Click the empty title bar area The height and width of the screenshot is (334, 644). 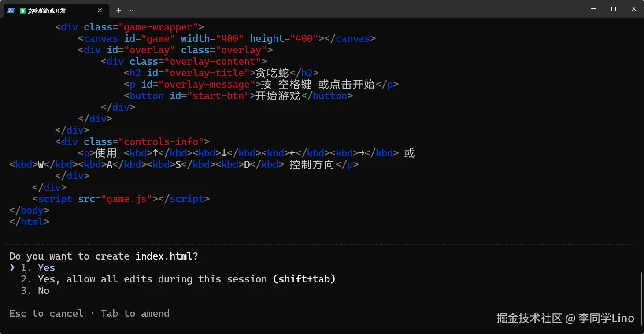click(352, 10)
